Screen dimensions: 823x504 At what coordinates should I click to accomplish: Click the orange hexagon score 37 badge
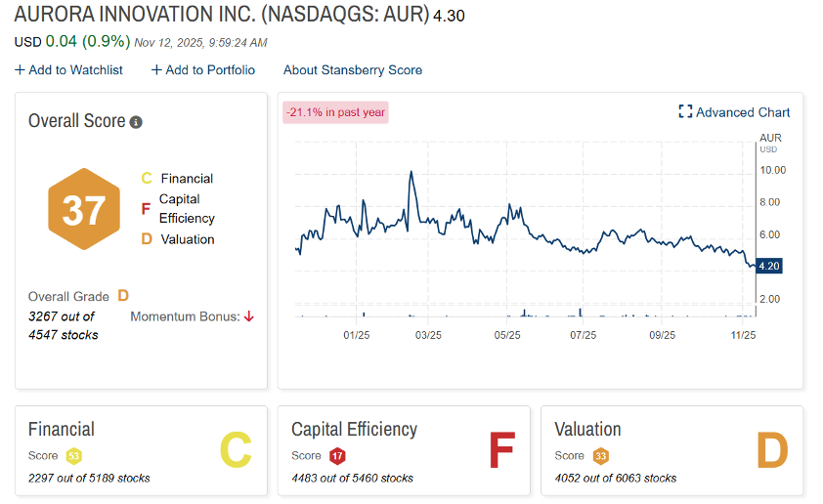click(84, 210)
